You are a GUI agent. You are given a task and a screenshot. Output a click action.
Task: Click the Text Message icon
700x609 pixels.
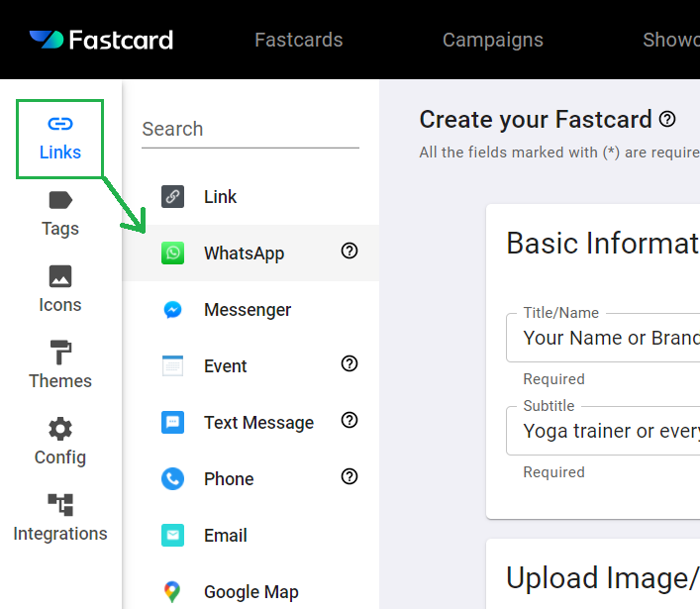point(172,423)
